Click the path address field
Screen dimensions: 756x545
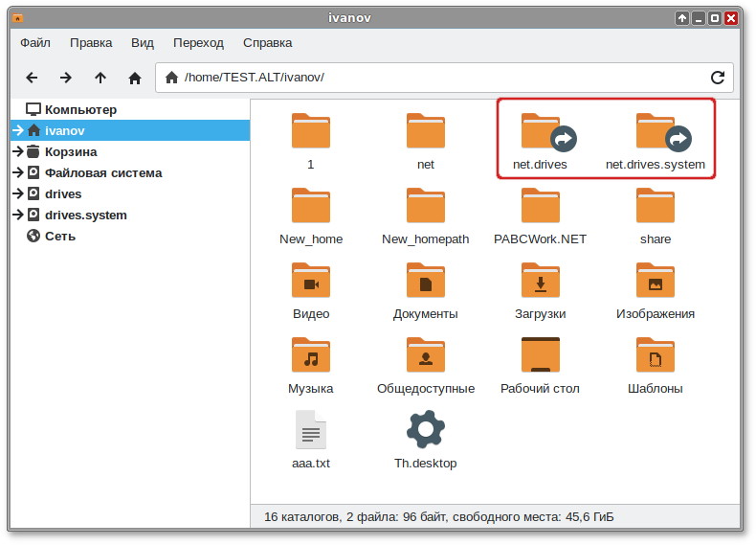pos(431,78)
